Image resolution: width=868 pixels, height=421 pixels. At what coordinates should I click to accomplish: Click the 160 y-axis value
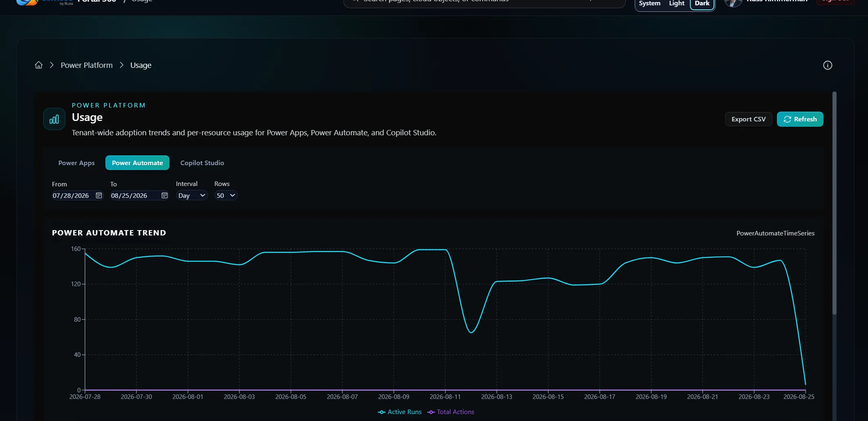[76, 249]
